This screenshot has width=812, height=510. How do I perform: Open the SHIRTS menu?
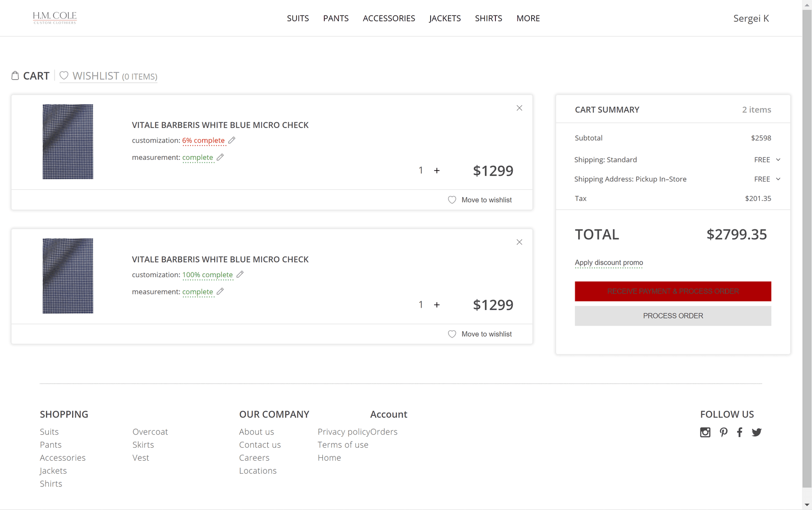pos(489,18)
